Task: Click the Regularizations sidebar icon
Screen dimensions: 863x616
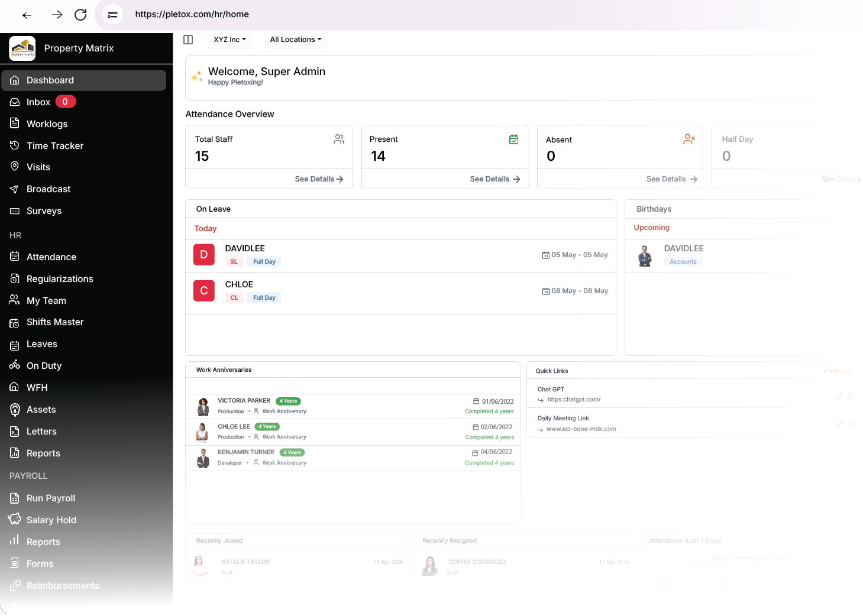Action: (x=15, y=278)
